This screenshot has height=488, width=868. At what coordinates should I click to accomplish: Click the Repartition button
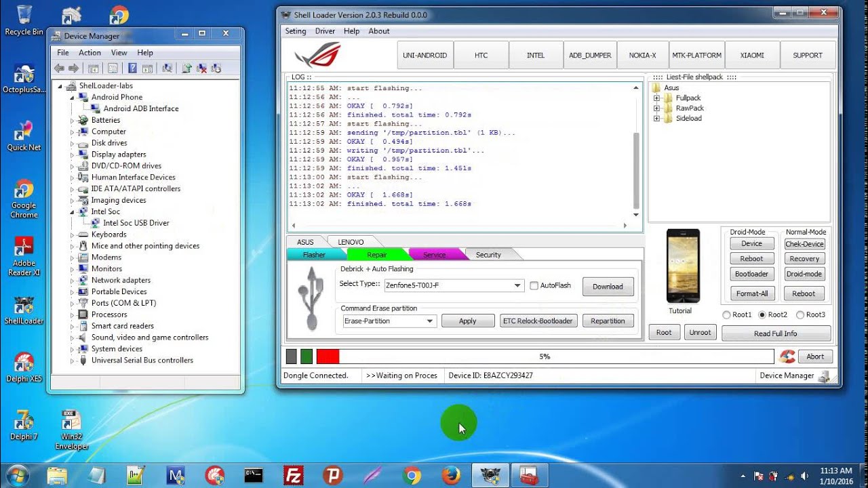[x=608, y=321]
